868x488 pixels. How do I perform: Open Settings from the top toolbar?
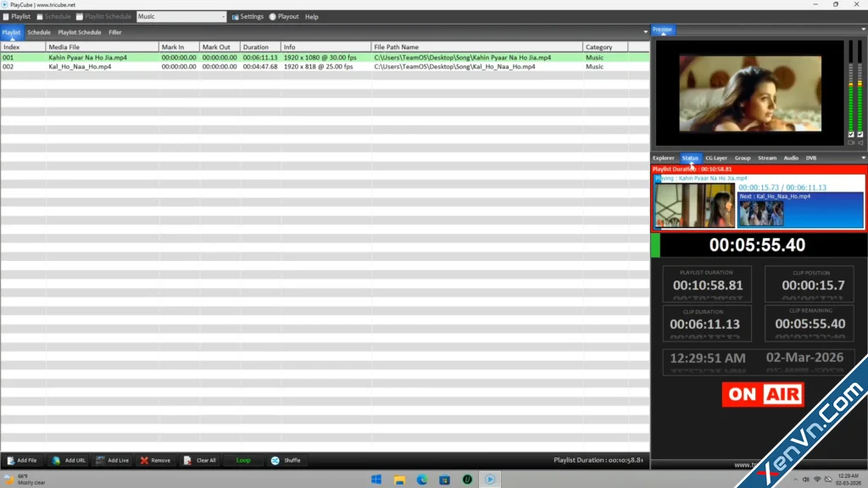pyautogui.click(x=248, y=17)
